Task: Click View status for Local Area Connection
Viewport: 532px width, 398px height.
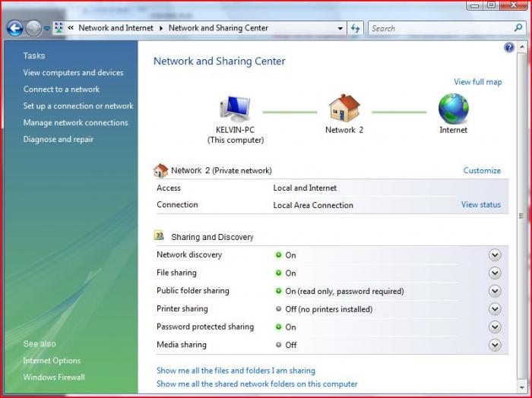Action: (481, 205)
